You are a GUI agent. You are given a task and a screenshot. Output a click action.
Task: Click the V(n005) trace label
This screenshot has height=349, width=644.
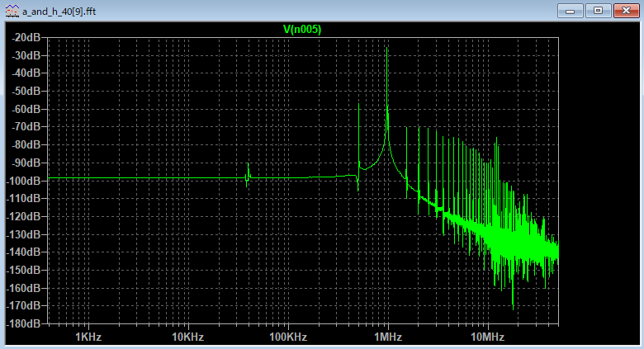tap(302, 30)
